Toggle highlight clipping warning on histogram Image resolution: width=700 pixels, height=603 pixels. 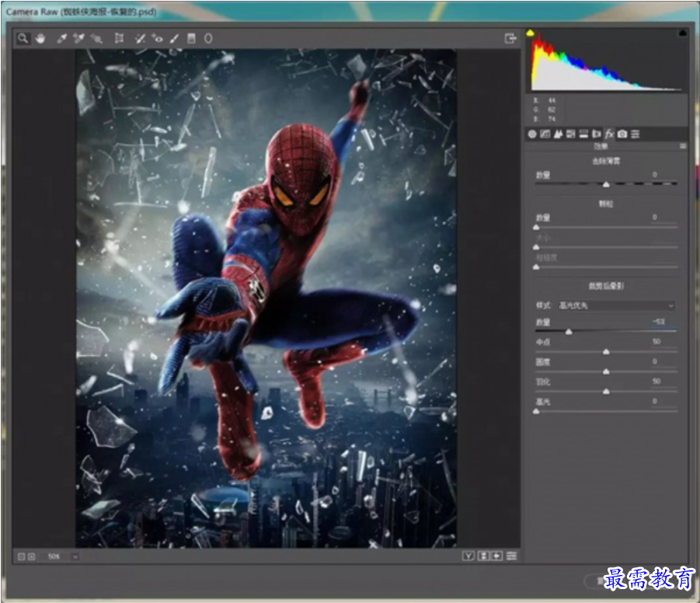coord(683,33)
